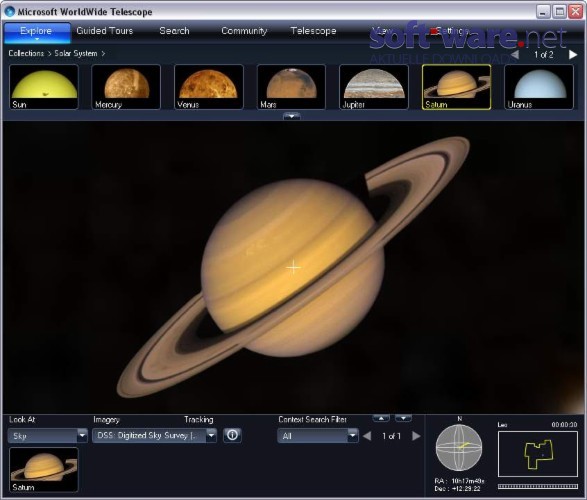
Task: Expand the collection thumbnail strip
Action: pos(292,116)
